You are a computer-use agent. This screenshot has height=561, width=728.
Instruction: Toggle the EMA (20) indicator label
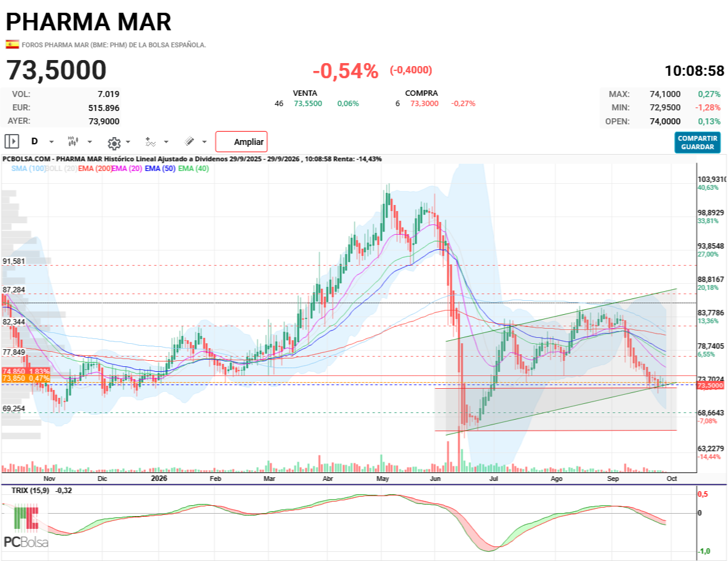pos(127,168)
